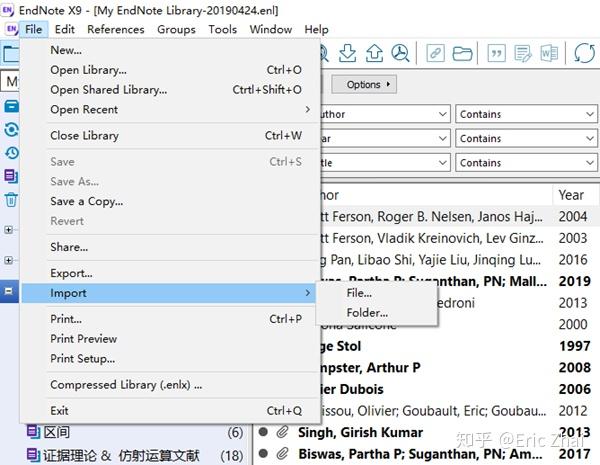Select the 2016 Pan, Libao Shi reference

click(459, 260)
